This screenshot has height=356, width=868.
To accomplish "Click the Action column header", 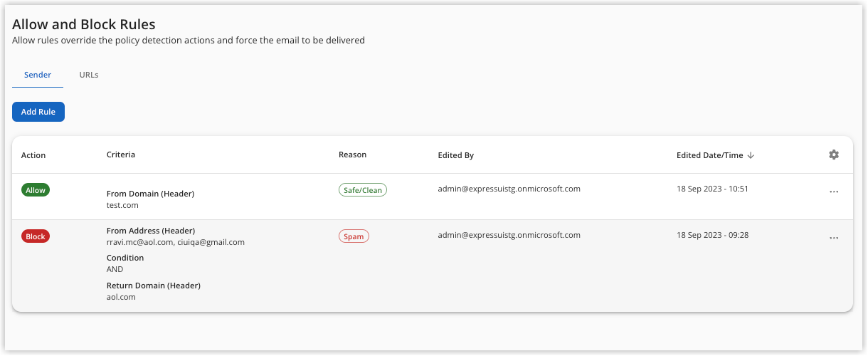I will click(x=33, y=155).
